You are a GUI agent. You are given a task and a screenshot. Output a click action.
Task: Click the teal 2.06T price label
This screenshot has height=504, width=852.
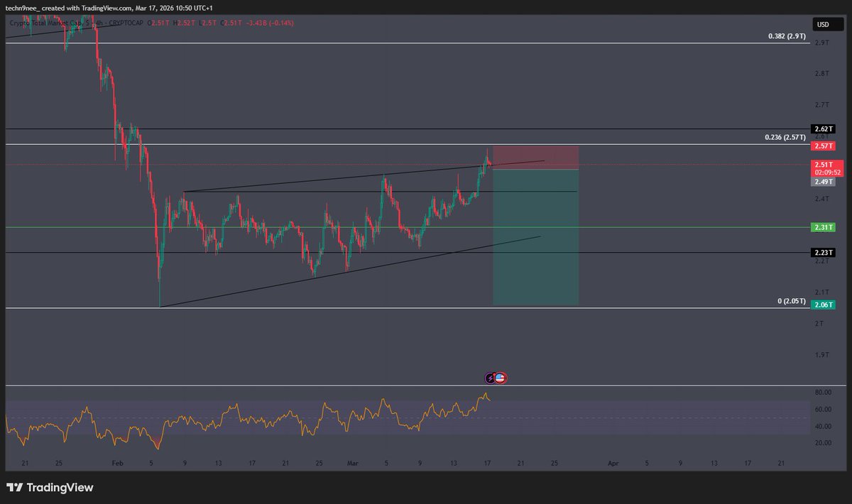(823, 304)
